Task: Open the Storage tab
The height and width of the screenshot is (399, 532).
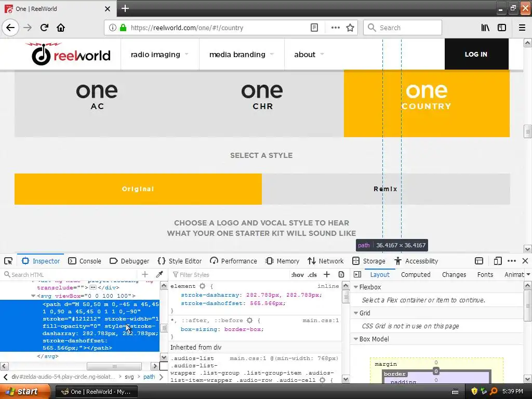Action: click(369, 261)
